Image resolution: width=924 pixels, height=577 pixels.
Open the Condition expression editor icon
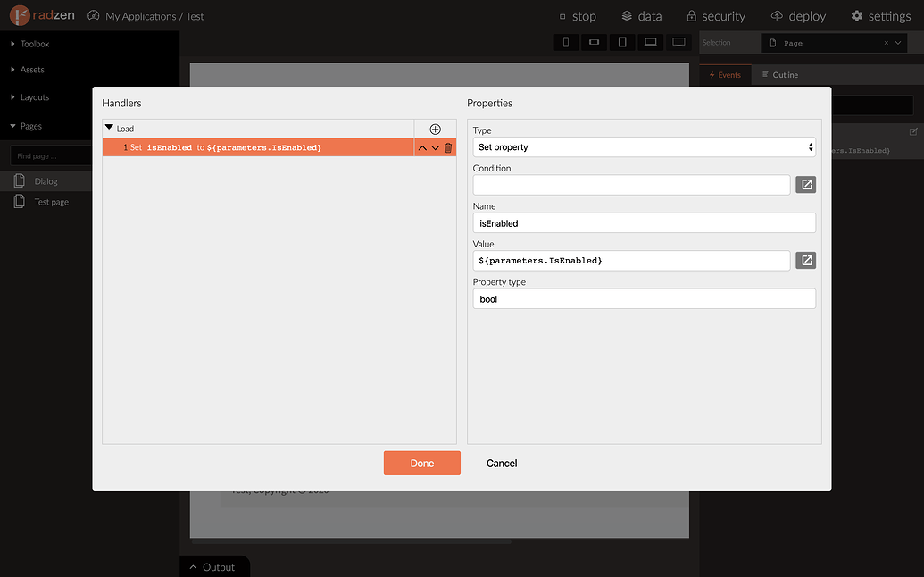pos(805,185)
